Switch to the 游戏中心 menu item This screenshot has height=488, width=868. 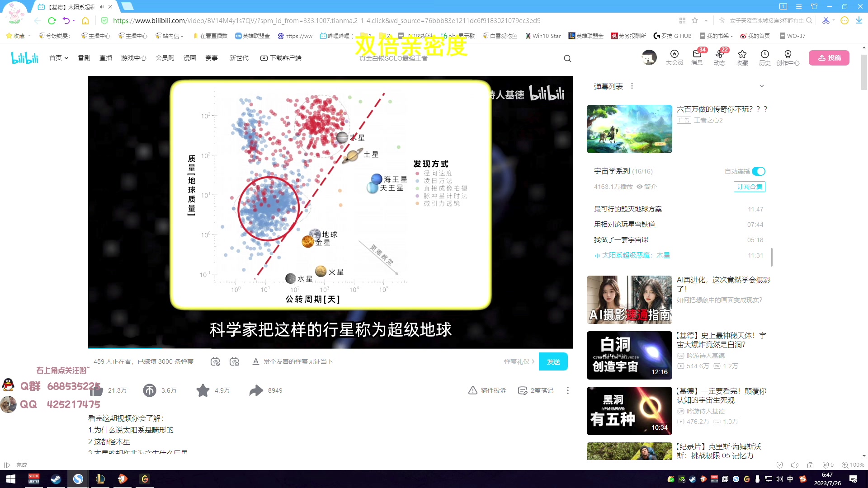click(133, 58)
